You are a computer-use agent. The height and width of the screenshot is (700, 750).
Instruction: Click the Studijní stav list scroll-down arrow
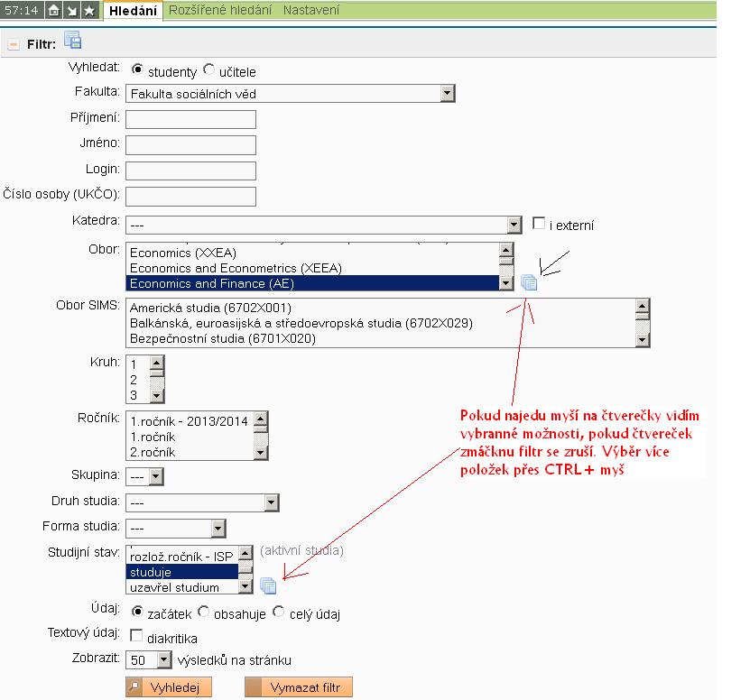245,586
